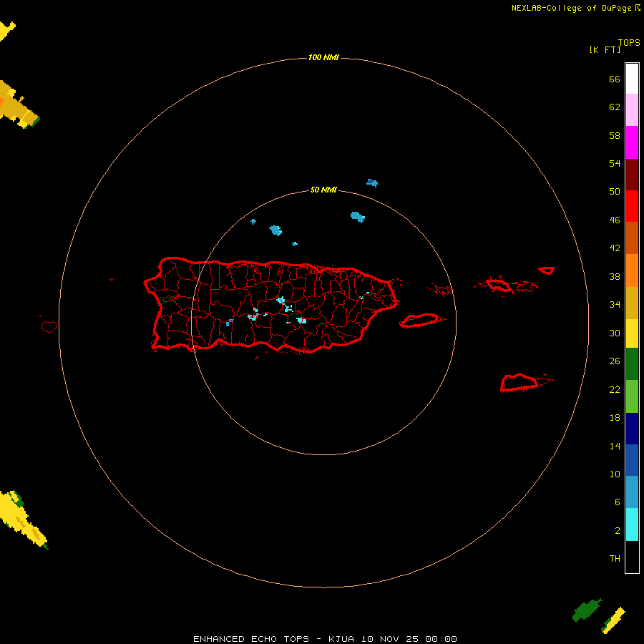Viewport: 644px width, 644px height.
Task: Click the legend value 26
Action: click(615, 361)
